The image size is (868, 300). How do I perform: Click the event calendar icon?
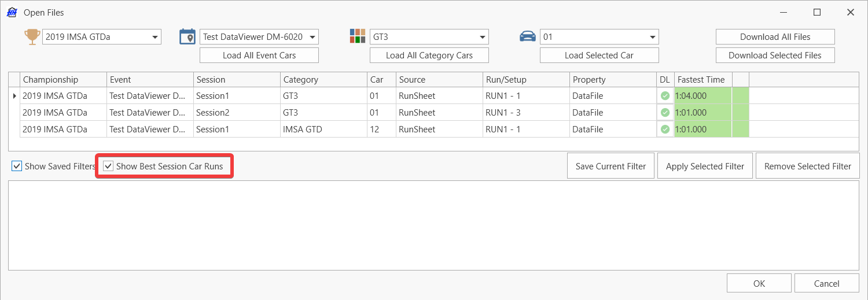[187, 36]
